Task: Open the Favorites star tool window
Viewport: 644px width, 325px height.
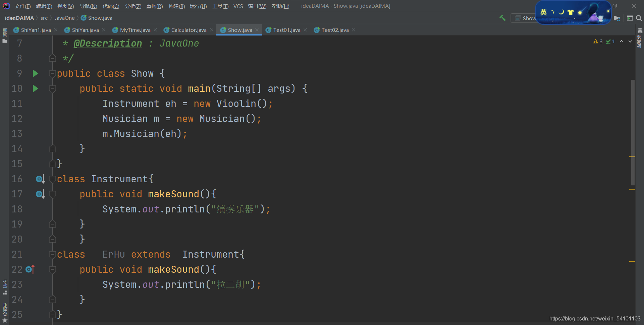Action: click(5, 313)
